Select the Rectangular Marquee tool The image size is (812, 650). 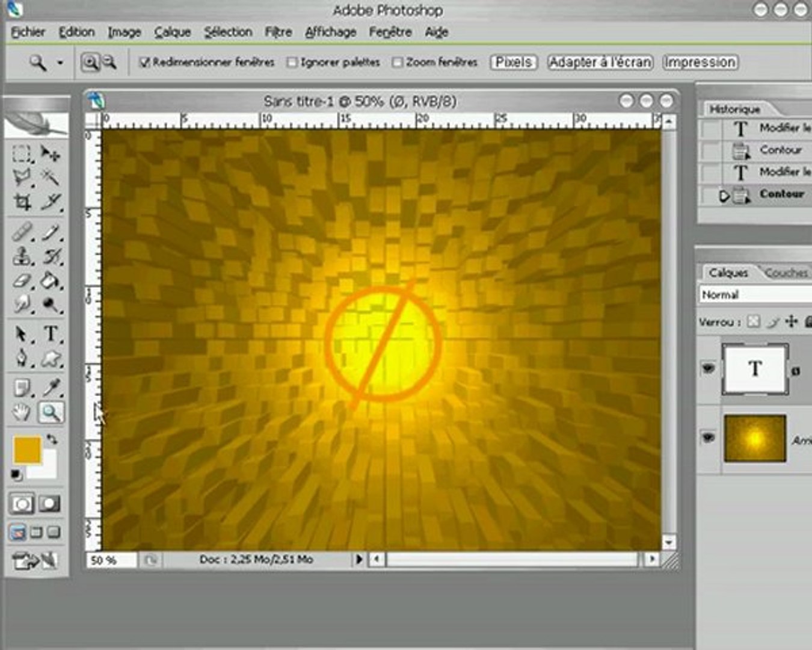[22, 154]
